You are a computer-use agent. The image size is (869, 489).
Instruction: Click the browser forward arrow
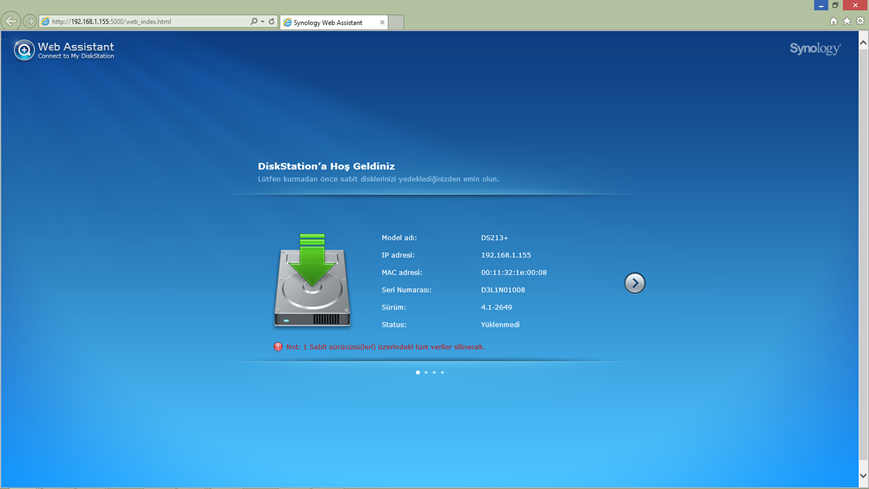(29, 21)
